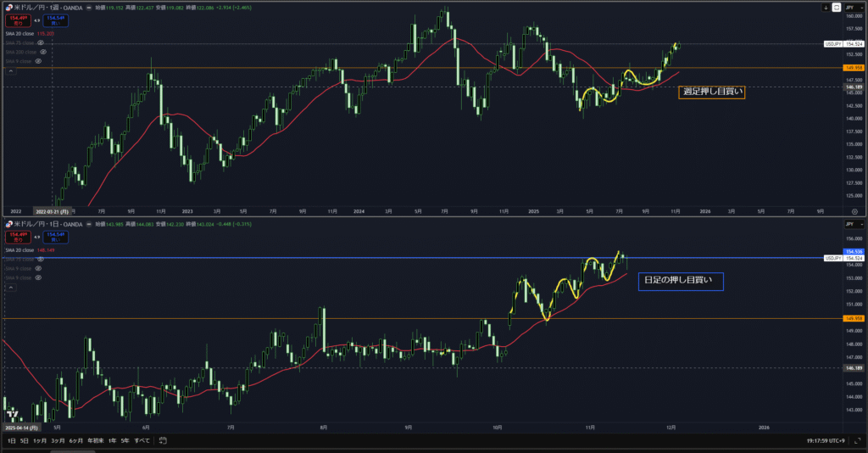Open time axis settings gear on daily chart

click(x=854, y=428)
